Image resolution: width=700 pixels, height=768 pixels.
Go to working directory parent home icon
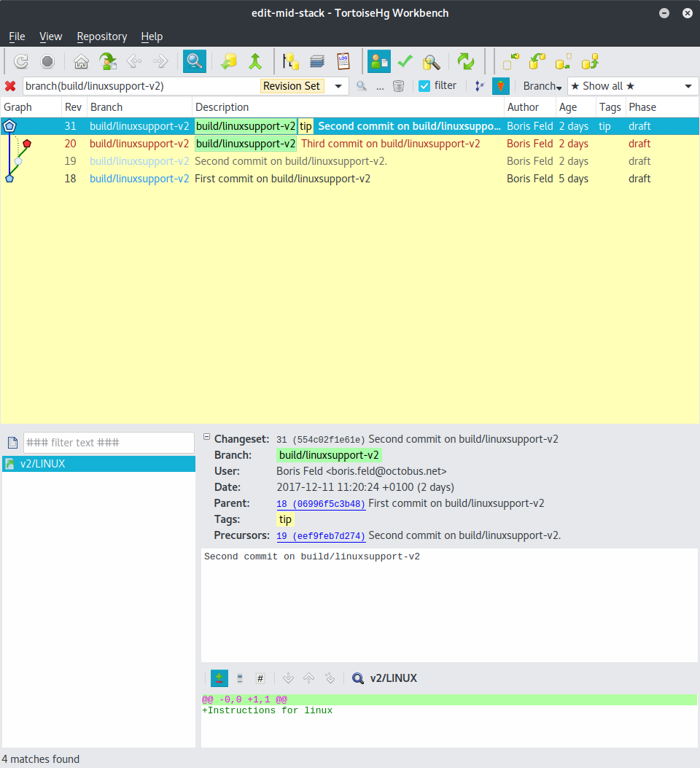[x=81, y=62]
